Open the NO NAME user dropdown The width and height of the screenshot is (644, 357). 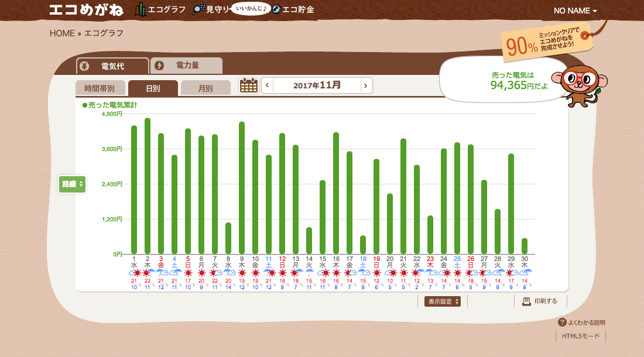coord(575,11)
